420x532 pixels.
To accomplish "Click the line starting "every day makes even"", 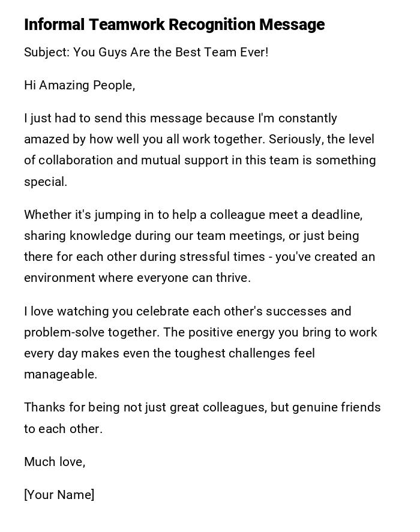I will click(x=169, y=353).
